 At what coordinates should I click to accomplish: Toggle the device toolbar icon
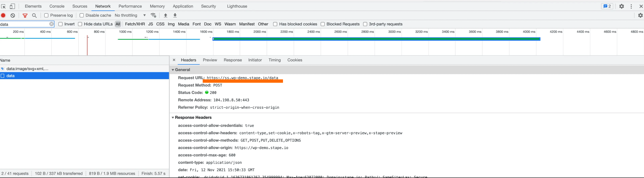[12, 6]
